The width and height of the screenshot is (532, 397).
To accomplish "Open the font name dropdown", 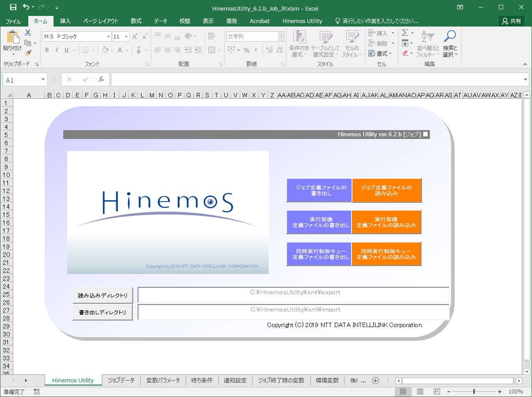I will click(108, 37).
